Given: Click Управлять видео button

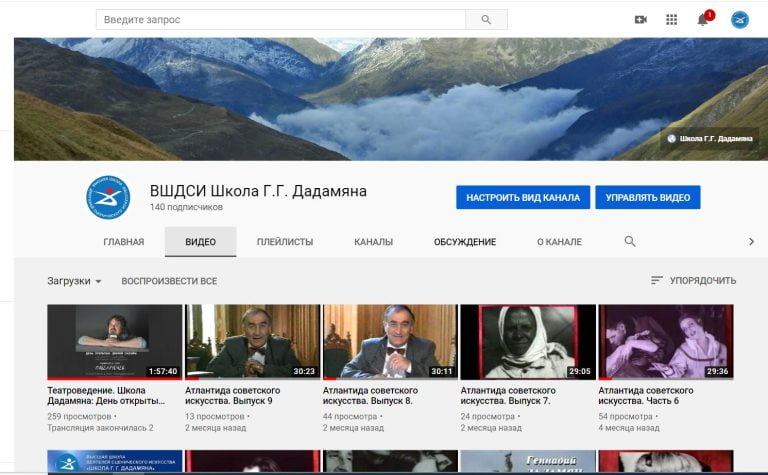Looking at the screenshot, I should pos(648,197).
